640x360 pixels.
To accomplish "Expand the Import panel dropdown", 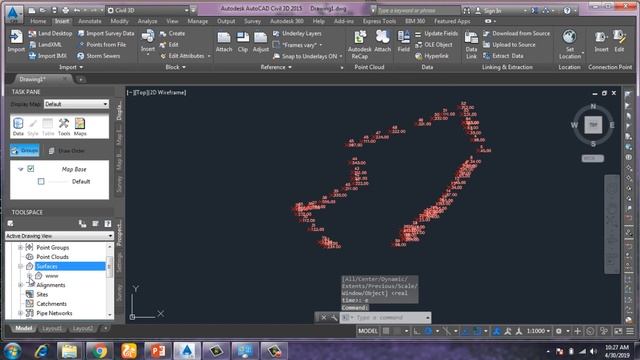I will point(71,67).
